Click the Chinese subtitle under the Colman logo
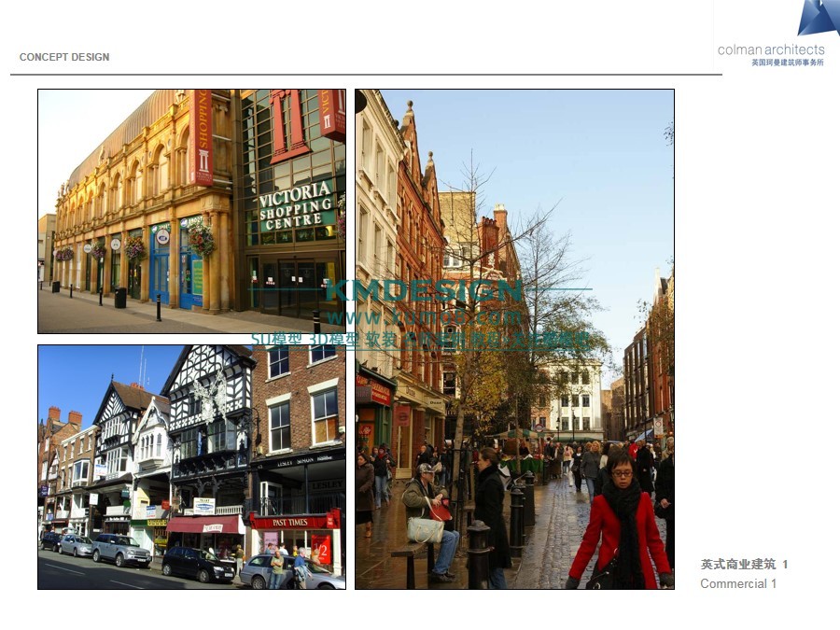Screen dimensions: 840x630 pos(787,63)
